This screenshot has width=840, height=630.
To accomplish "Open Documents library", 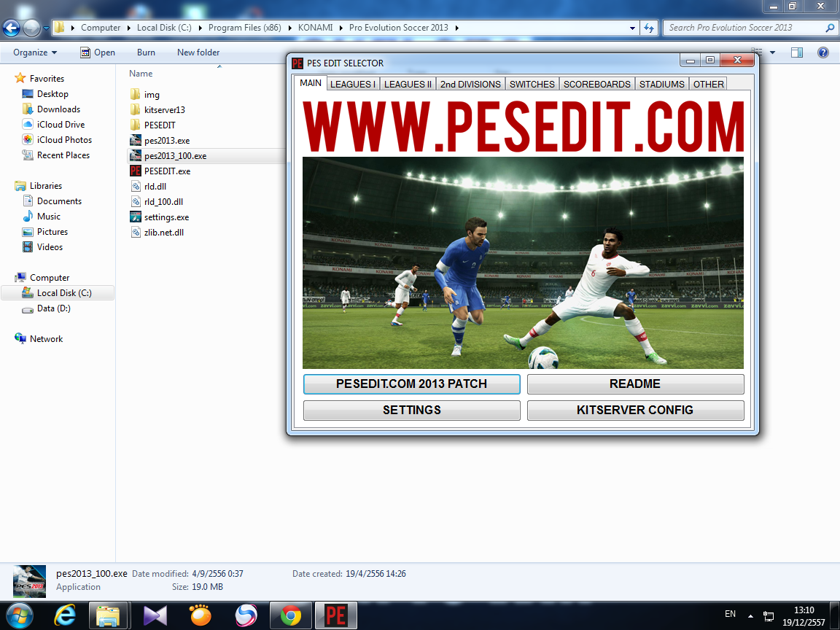I will pyautogui.click(x=59, y=201).
